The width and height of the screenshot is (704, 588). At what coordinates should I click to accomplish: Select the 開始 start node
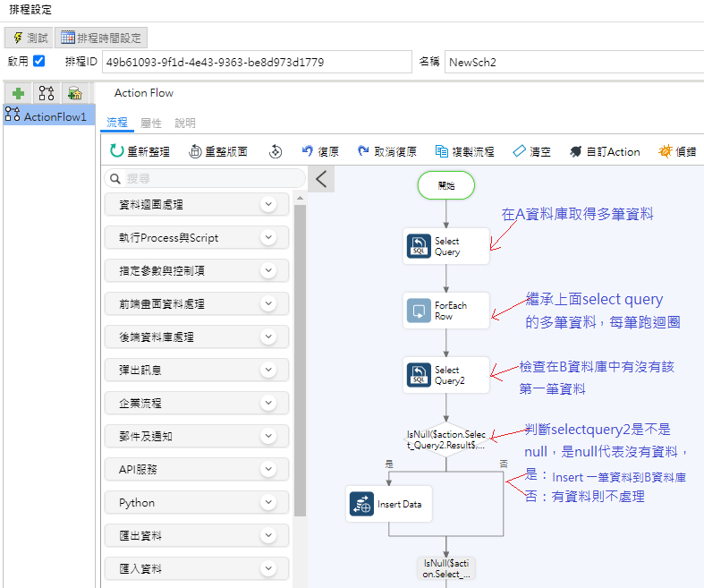[445, 185]
